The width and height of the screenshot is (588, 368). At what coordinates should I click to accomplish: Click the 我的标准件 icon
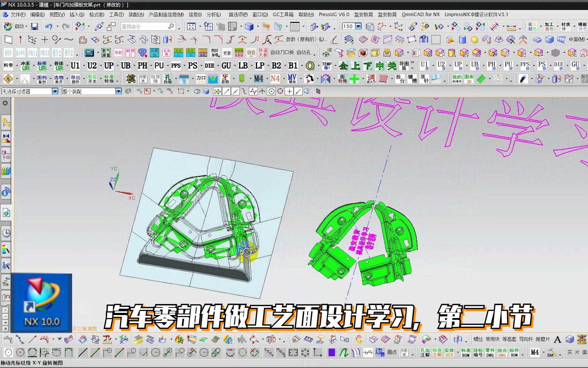click(457, 79)
